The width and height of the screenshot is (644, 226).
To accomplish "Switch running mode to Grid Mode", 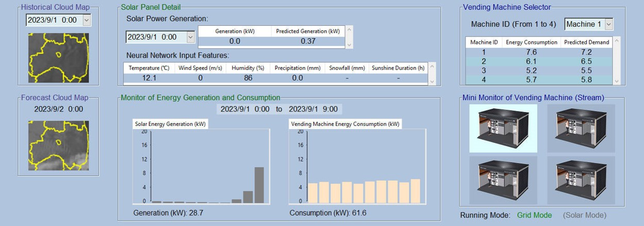I will 534,215.
